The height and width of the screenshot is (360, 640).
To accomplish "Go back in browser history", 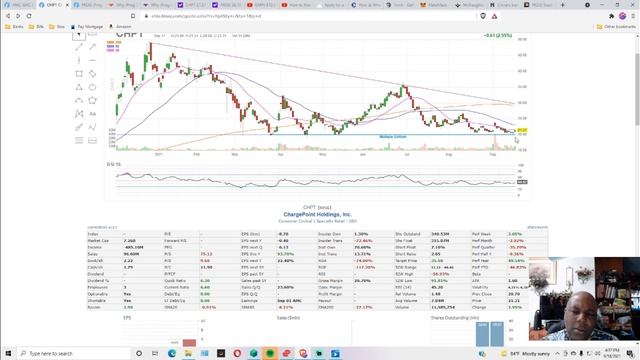I will [x=7, y=16].
